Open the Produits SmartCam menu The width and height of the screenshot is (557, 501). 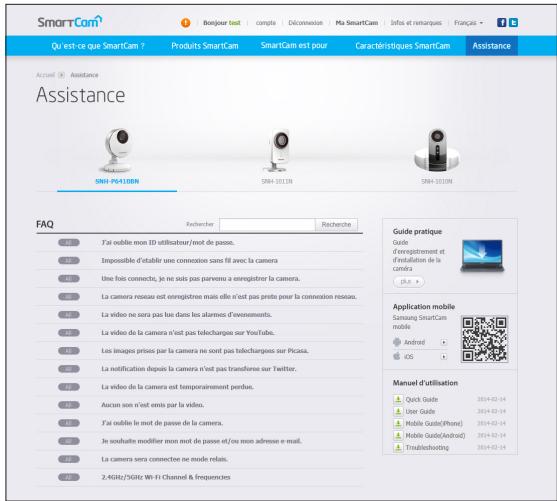(205, 46)
